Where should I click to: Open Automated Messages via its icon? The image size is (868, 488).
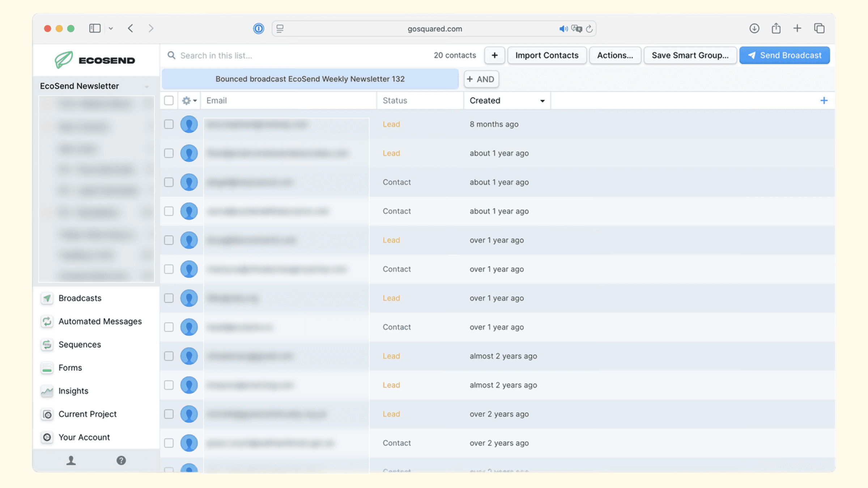tap(47, 321)
